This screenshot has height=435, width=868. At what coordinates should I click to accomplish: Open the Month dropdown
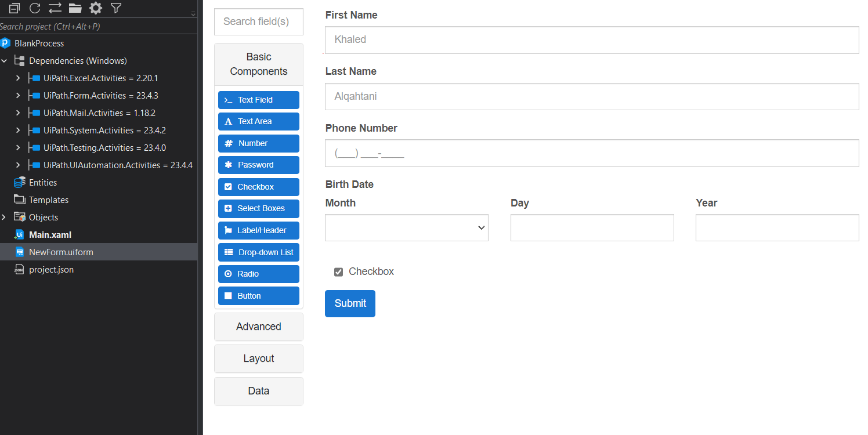coord(406,228)
